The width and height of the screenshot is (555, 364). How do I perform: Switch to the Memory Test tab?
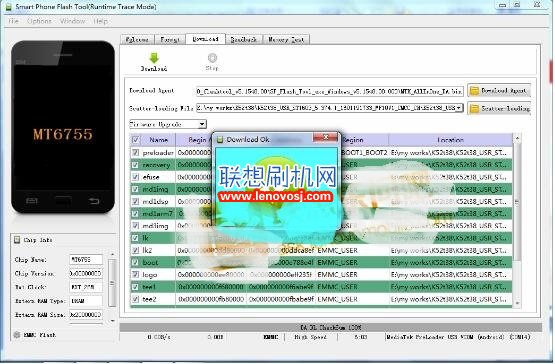pyautogui.click(x=286, y=40)
